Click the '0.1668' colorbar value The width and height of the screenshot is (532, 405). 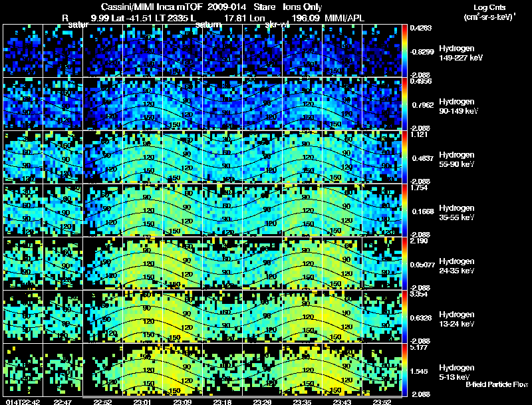pos(423,211)
